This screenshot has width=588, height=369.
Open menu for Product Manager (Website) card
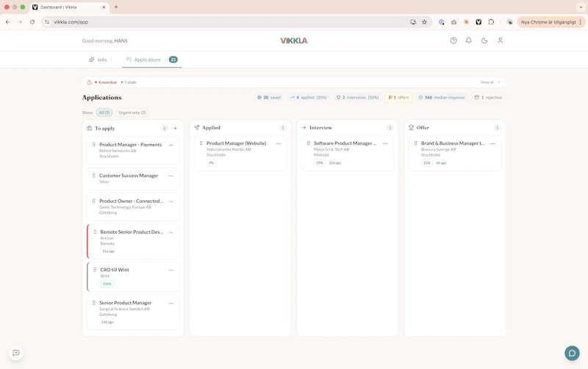pos(279,143)
